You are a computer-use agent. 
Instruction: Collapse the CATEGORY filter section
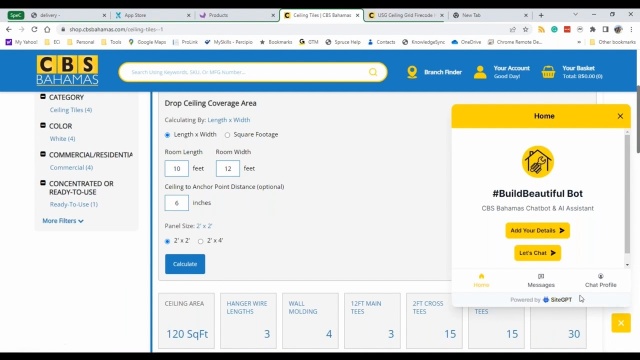(x=43, y=97)
